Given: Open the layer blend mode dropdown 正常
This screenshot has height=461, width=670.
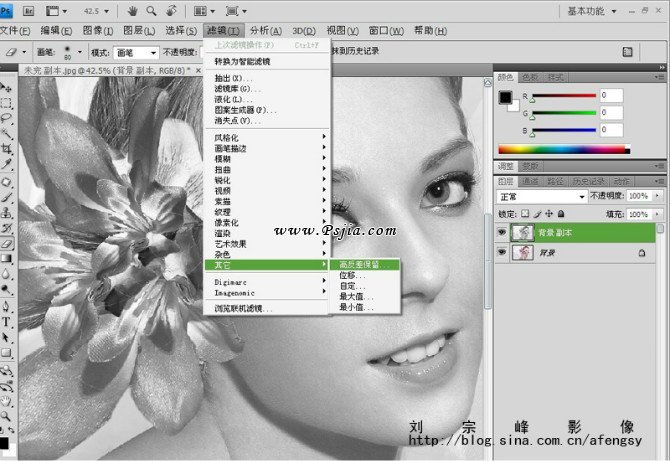Looking at the screenshot, I should point(542,197).
